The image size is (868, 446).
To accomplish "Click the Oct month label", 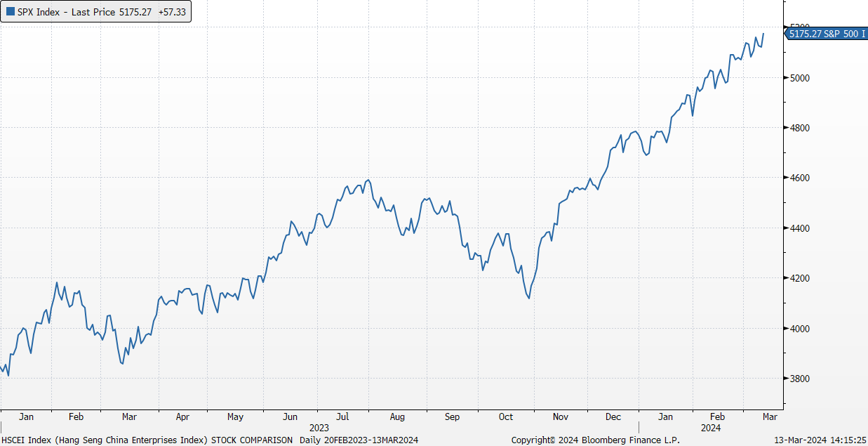I will (506, 417).
